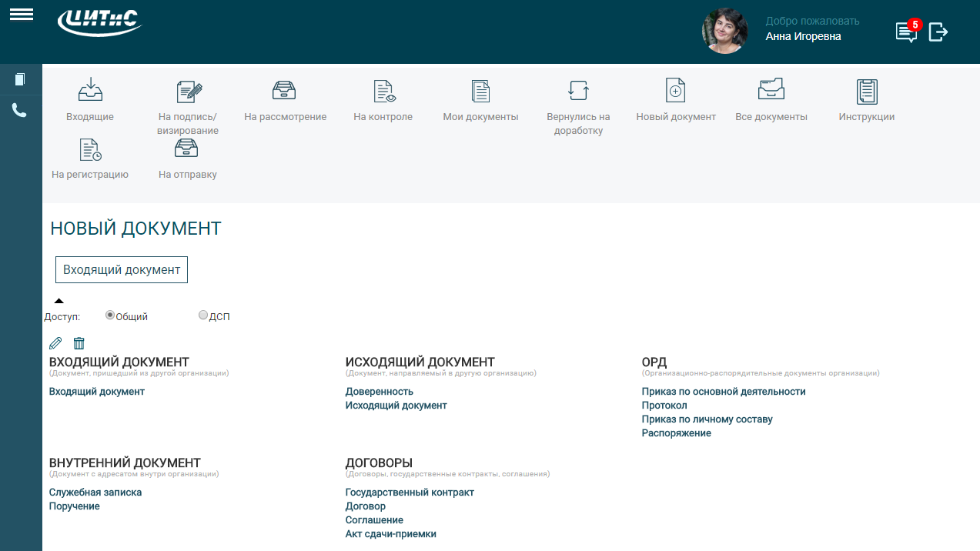Viewport: 980px width, 551px height.
Task: Click the Входящий документ button
Action: (122, 270)
